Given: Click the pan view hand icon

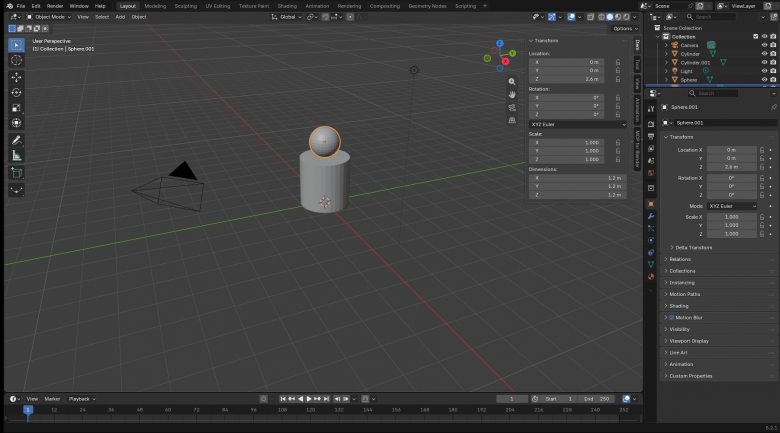Looking at the screenshot, I should click(x=512, y=95).
